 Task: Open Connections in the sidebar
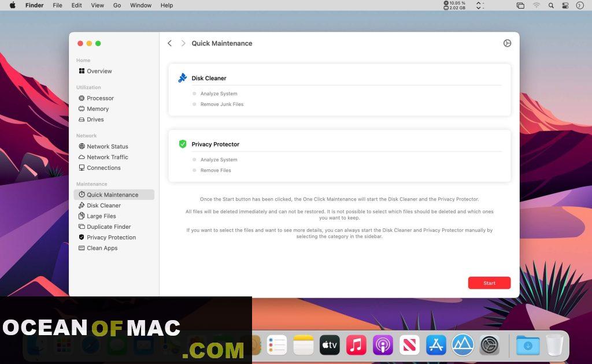(x=99, y=168)
